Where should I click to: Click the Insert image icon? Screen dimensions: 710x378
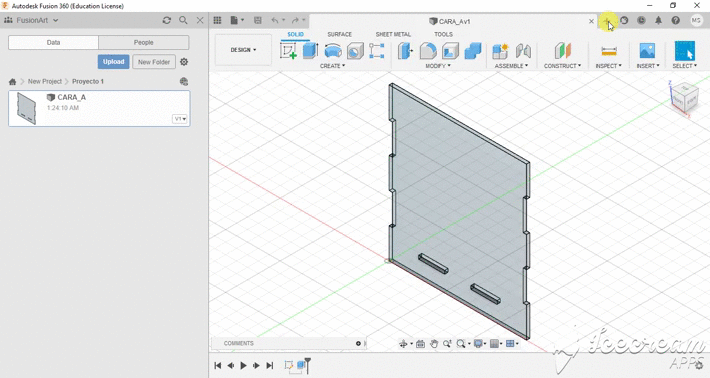coord(648,51)
